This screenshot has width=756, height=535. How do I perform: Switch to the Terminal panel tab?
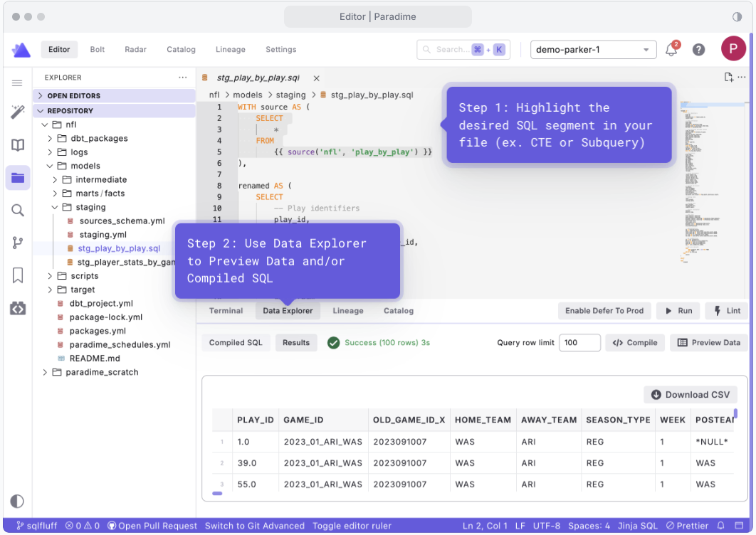click(226, 311)
